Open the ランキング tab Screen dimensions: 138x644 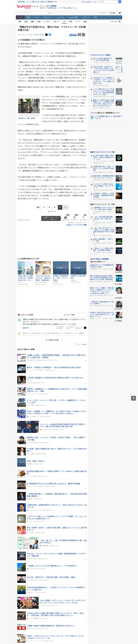click(x=86, y=17)
